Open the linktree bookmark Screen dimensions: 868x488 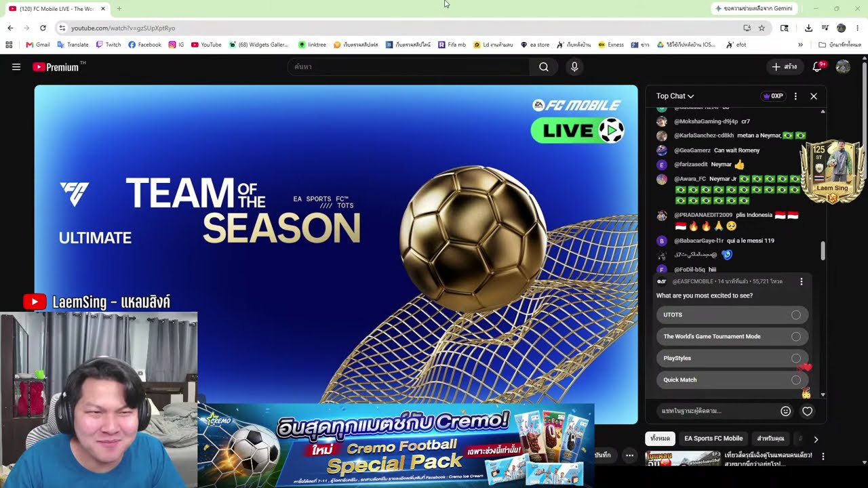pos(312,45)
